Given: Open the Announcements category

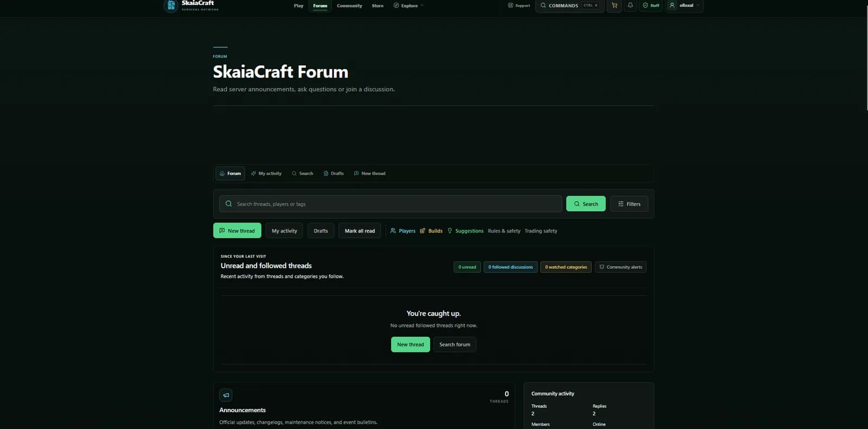Looking at the screenshot, I should 242,410.
